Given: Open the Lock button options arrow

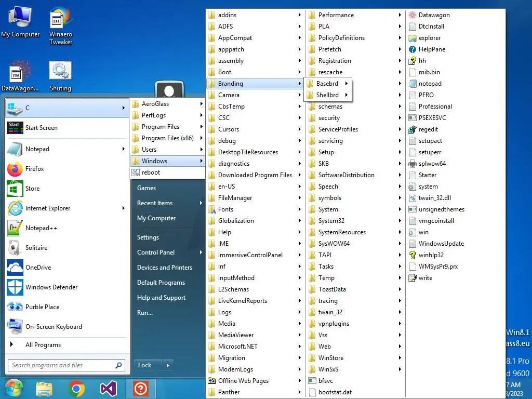Looking at the screenshot, I should (168, 365).
